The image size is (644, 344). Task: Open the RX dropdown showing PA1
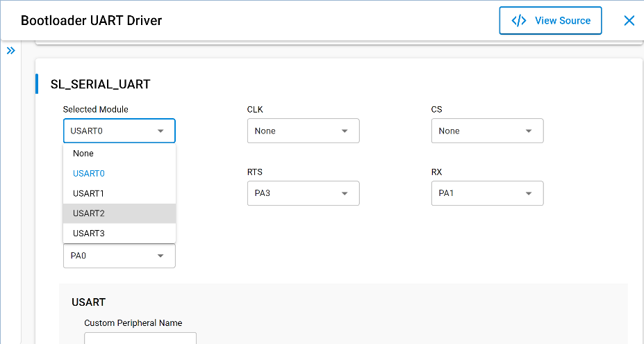point(487,193)
